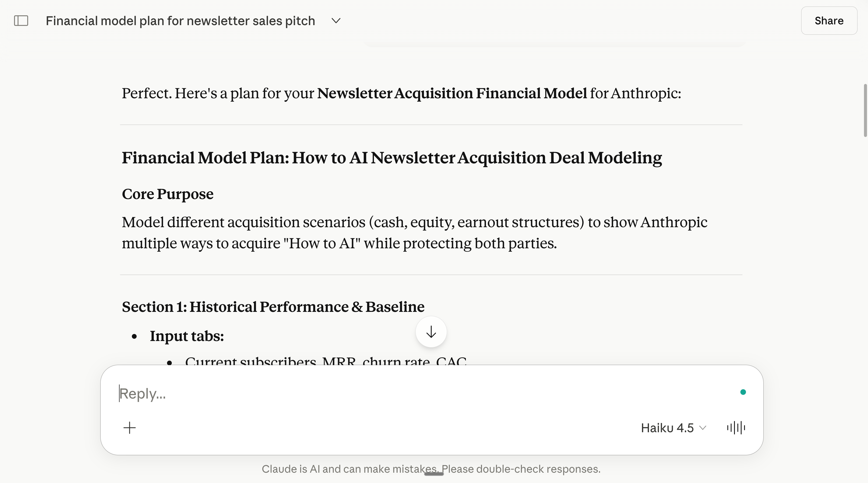Share this conversation
Viewport: 868px width, 483px height.
pyautogui.click(x=829, y=21)
